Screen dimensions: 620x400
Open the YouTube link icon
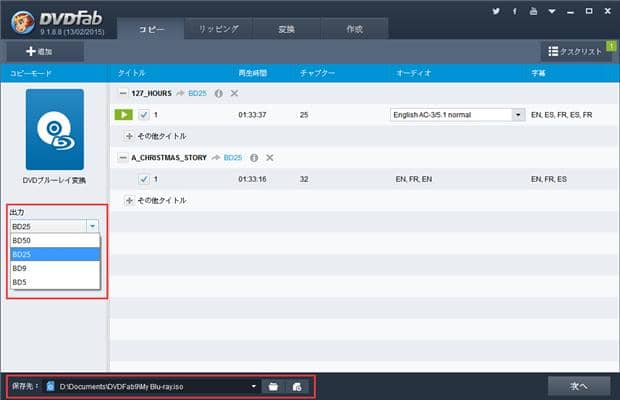pos(533,11)
